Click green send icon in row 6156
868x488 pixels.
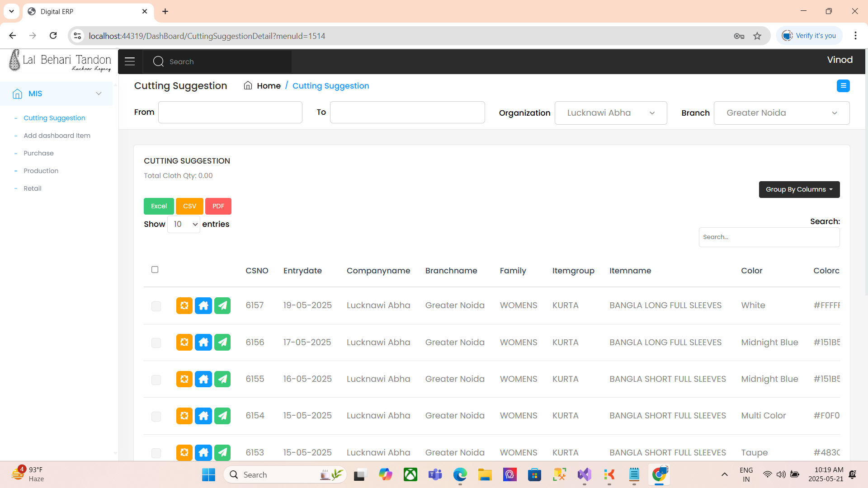[222, 343]
